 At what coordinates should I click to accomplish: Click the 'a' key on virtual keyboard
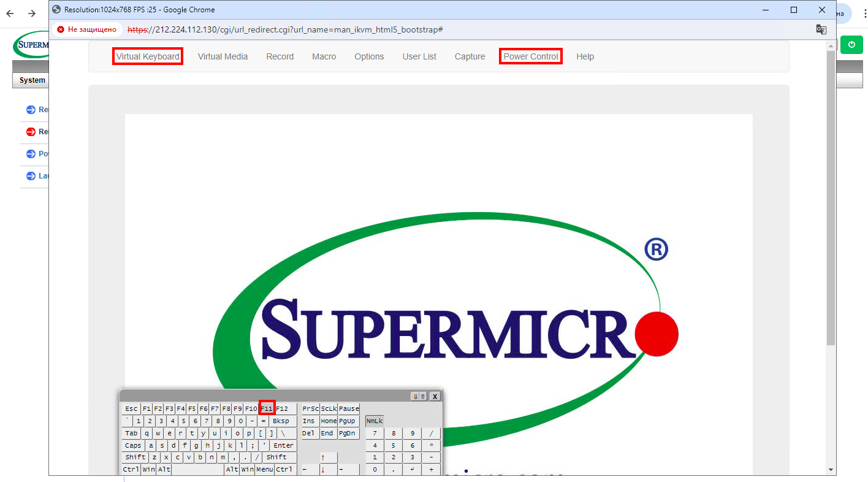point(151,446)
